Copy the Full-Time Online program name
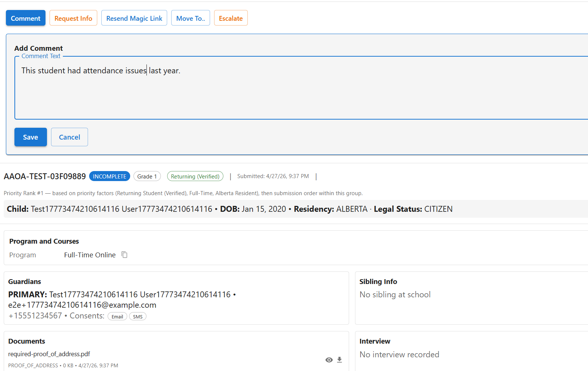 (x=125, y=255)
